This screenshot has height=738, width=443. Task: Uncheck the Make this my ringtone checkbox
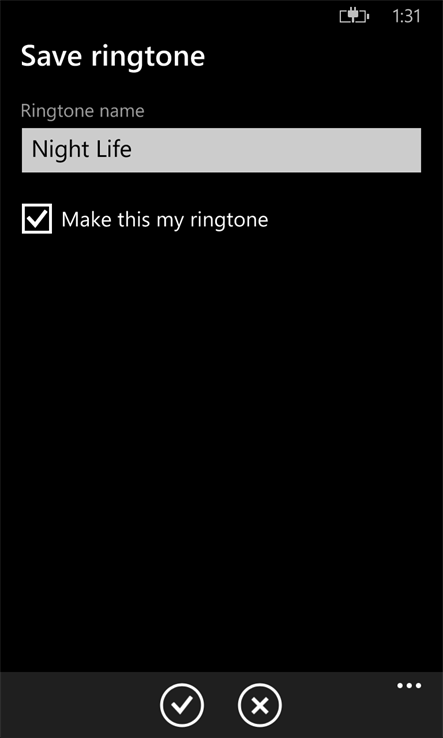click(x=37, y=219)
